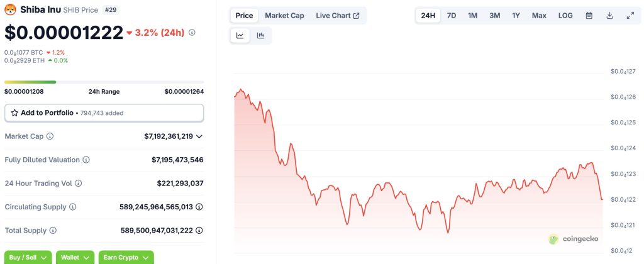Screen dimensions: 644x264
Task: Open the calendar date range picker
Action: [589, 16]
